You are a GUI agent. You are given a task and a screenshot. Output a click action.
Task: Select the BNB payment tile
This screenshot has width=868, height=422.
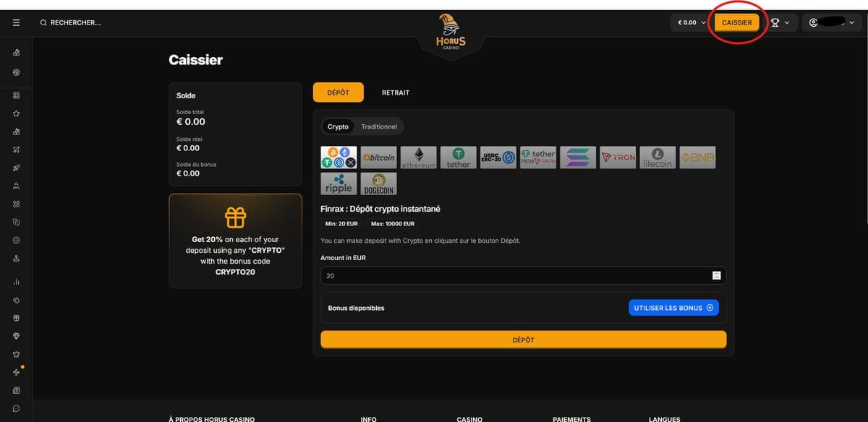pyautogui.click(x=697, y=158)
